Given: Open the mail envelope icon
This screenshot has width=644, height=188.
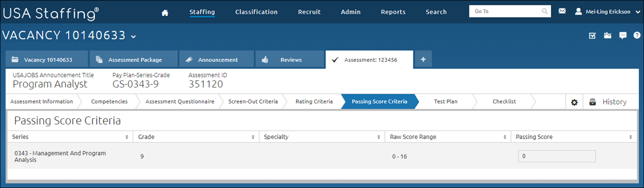Looking at the screenshot, I should [x=562, y=11].
